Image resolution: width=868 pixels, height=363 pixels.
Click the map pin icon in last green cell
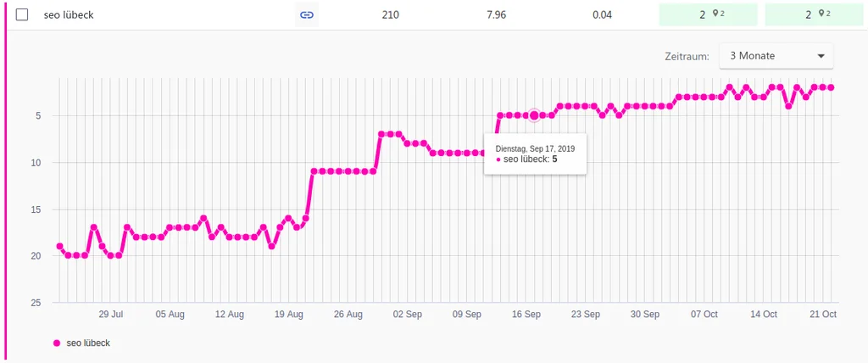tap(821, 14)
